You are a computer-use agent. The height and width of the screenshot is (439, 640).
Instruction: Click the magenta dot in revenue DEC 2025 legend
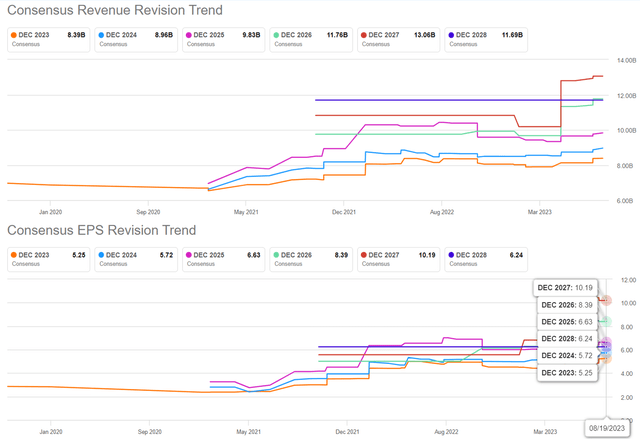tap(189, 35)
